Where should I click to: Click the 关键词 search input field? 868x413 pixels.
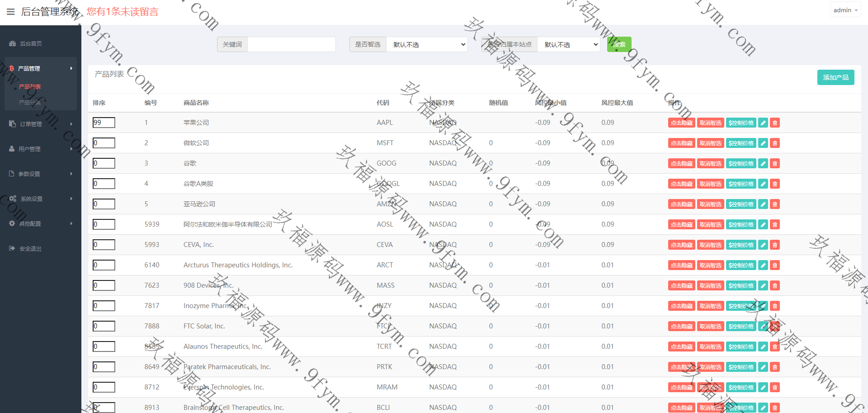[x=291, y=44]
